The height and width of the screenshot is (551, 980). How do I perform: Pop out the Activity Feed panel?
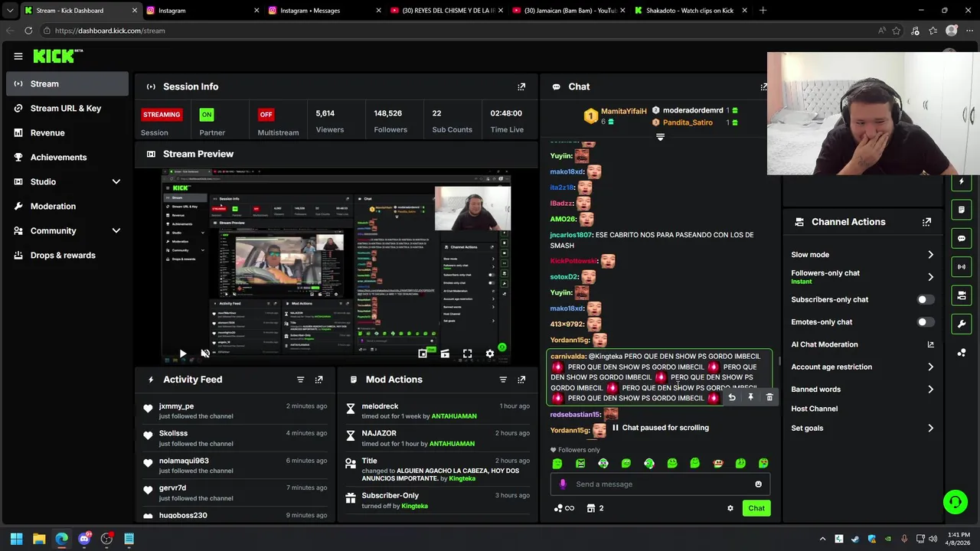[318, 380]
